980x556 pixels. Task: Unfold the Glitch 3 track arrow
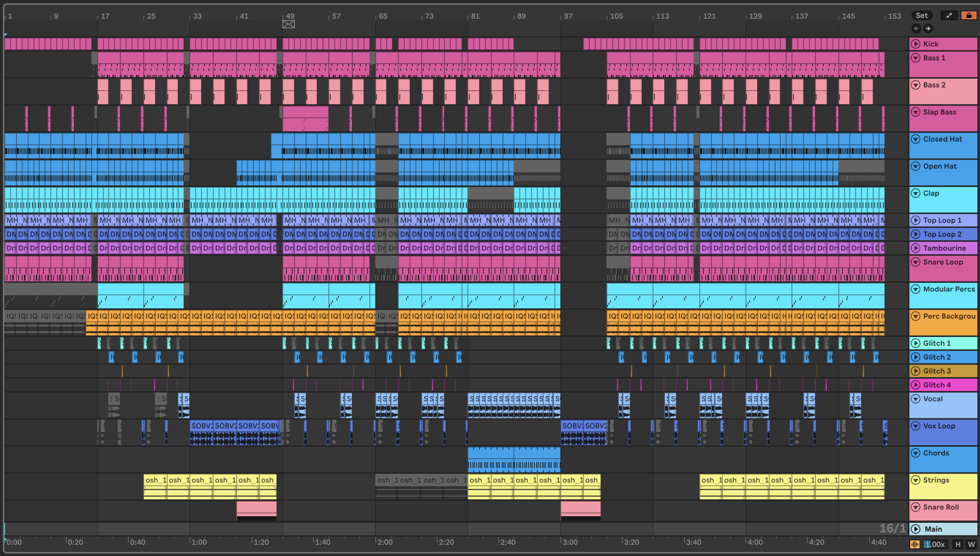(x=915, y=371)
